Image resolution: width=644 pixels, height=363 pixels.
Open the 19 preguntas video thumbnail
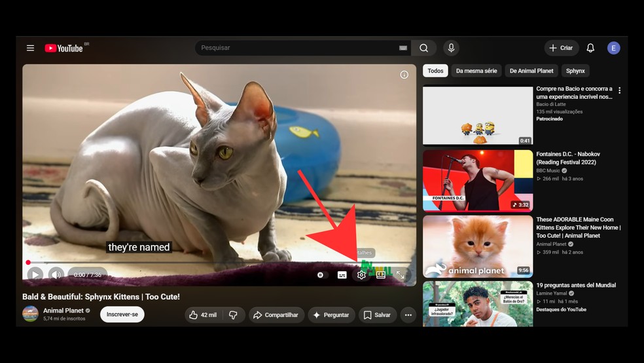[x=478, y=304]
